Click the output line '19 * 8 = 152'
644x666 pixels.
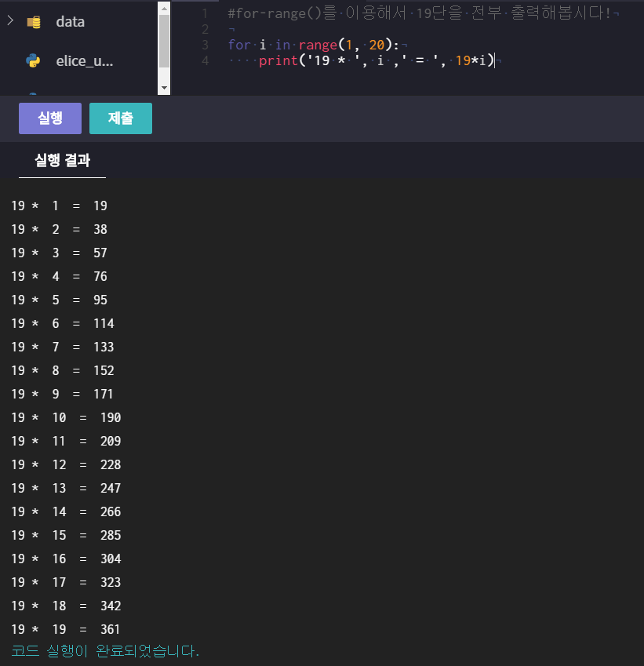pyautogui.click(x=63, y=370)
